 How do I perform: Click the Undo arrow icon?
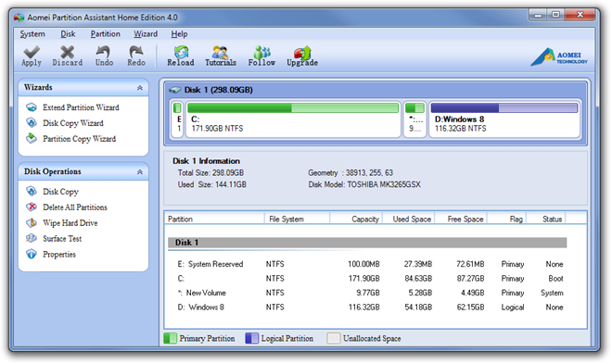click(x=104, y=52)
